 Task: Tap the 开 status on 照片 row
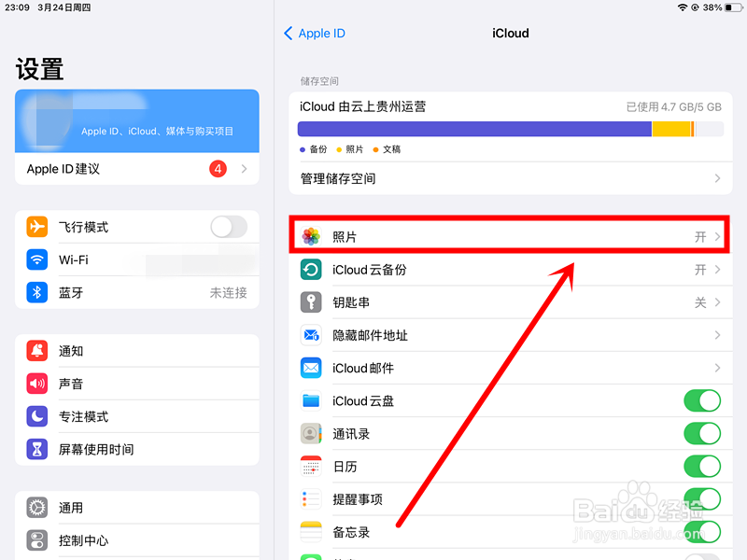point(700,237)
